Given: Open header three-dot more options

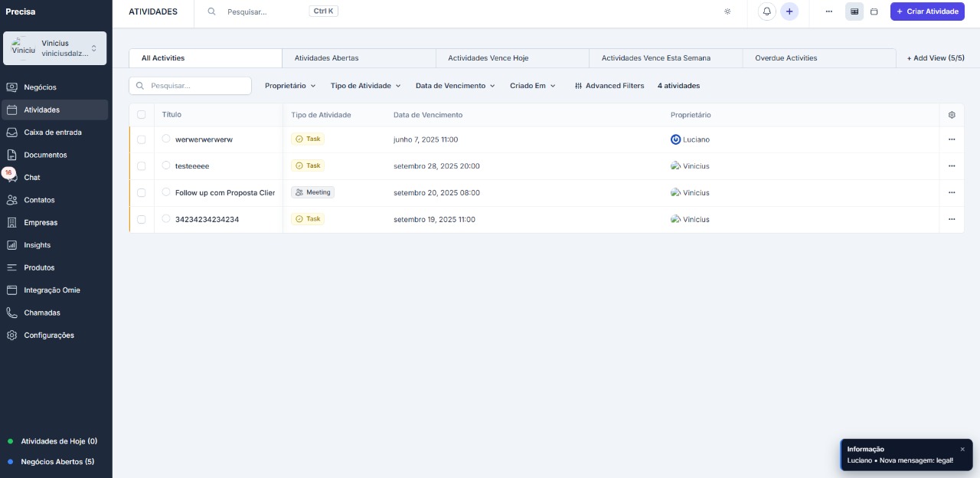Looking at the screenshot, I should click(x=828, y=11).
